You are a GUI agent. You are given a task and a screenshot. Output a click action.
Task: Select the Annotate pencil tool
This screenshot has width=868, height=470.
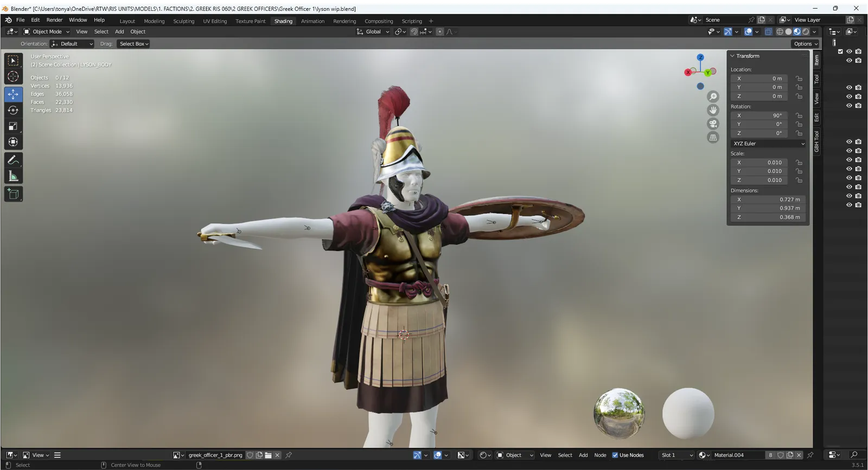[x=14, y=160]
